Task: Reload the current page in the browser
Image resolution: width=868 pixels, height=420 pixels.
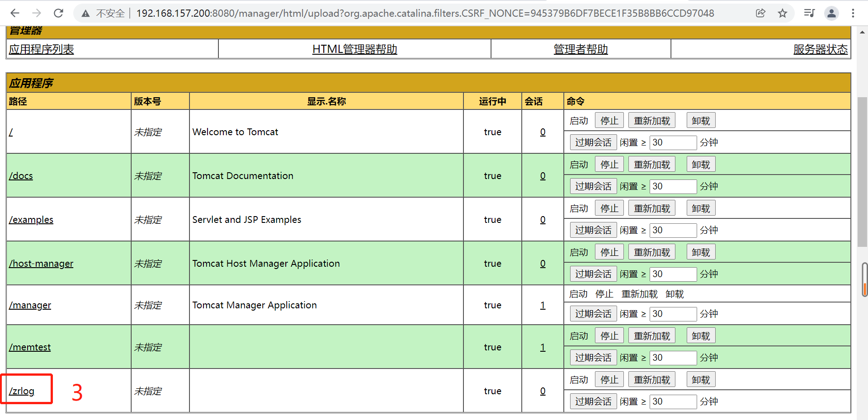Action: coord(58,13)
